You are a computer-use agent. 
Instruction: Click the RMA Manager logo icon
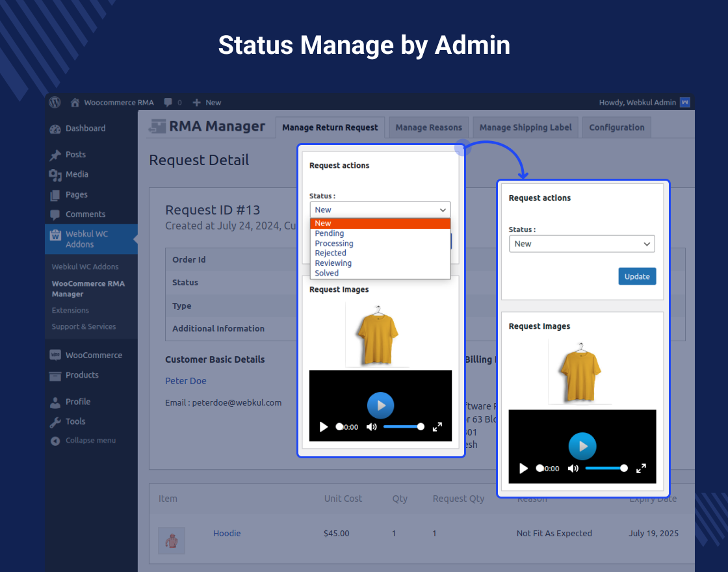pyautogui.click(x=157, y=126)
